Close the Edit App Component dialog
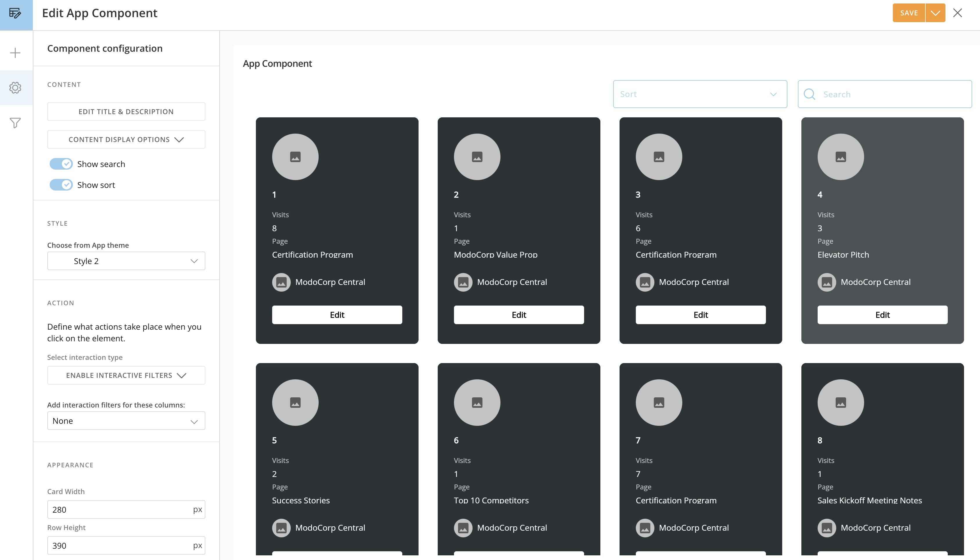Viewport: 980px width, 560px height. 957,13
